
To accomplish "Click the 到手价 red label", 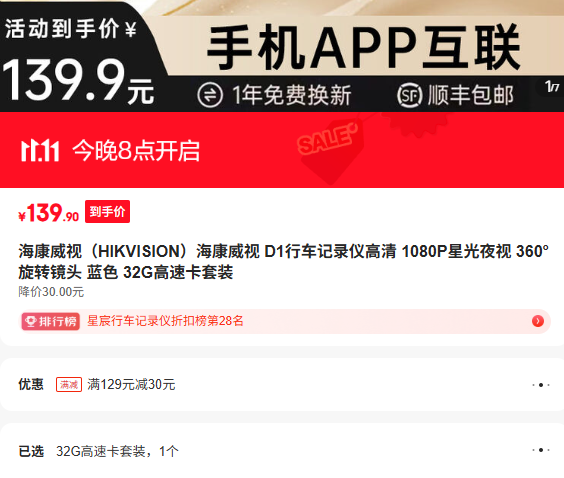I will 107,211.
